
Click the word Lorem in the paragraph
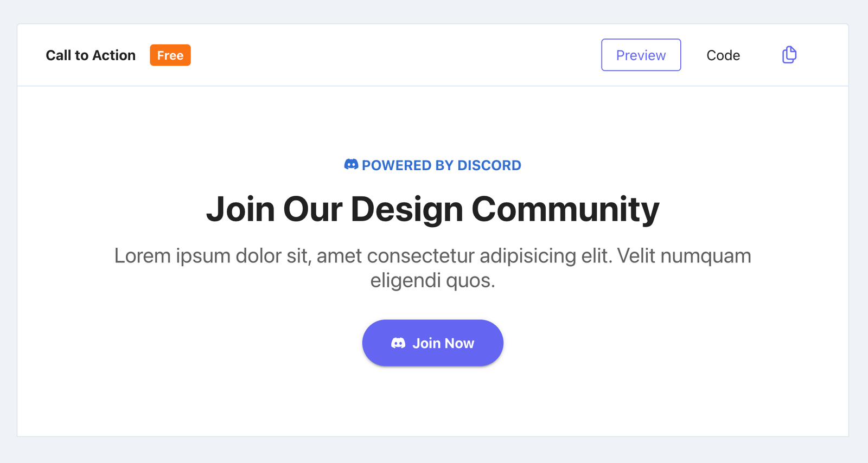142,256
